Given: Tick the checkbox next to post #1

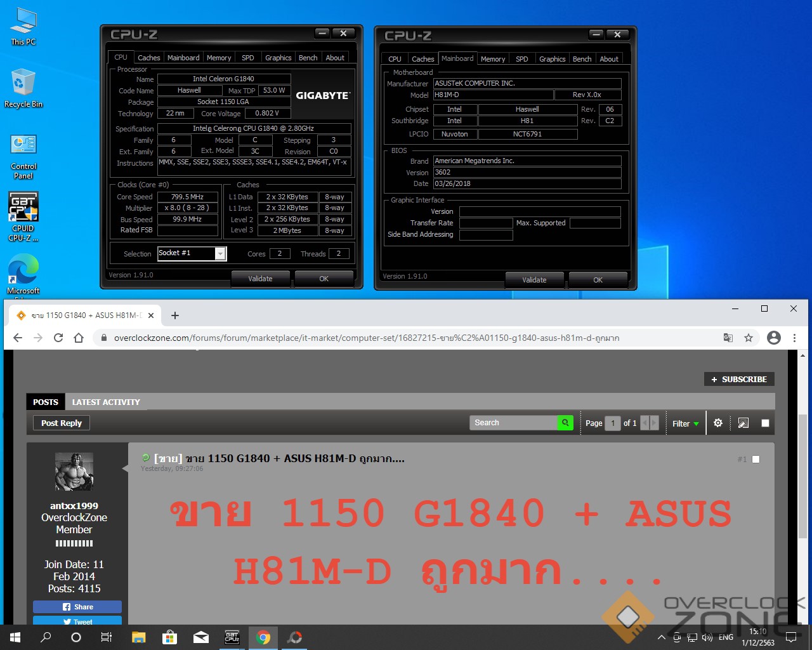Looking at the screenshot, I should tap(756, 459).
